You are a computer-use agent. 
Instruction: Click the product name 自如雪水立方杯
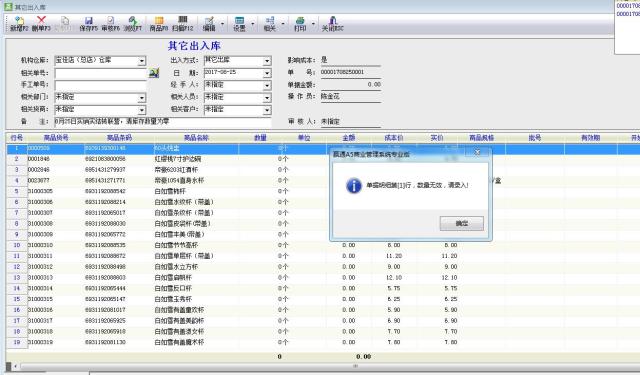click(176, 267)
